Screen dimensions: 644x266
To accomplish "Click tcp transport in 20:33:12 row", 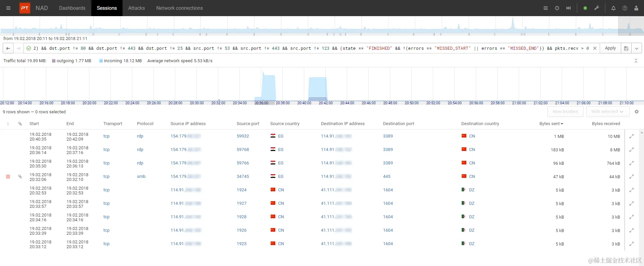I will pos(106,244).
